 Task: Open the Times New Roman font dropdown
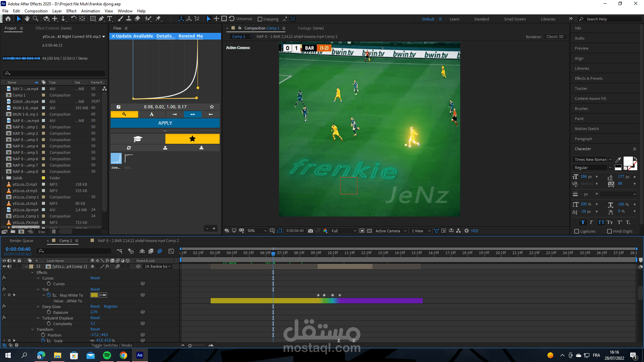[593, 160]
